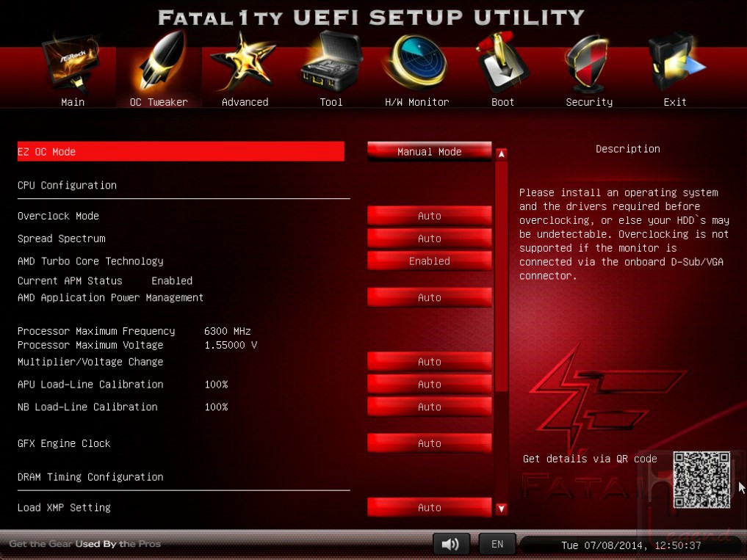This screenshot has height=560, width=747.
Task: Click the Description panel heading
Action: pyautogui.click(x=628, y=149)
